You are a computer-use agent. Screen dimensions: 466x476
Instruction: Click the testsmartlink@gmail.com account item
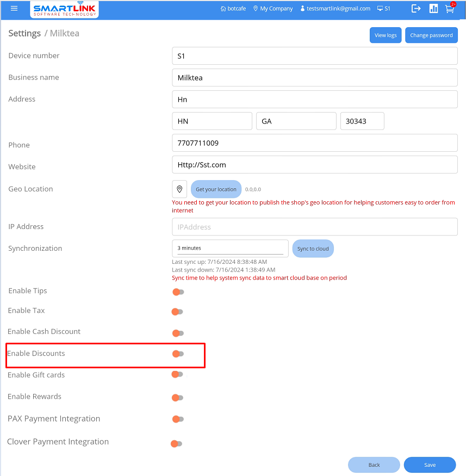[x=335, y=9]
